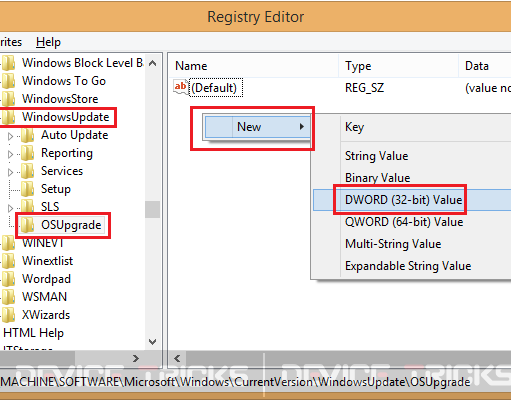Click the WindowsStore folder icon

pyautogui.click(x=8, y=99)
